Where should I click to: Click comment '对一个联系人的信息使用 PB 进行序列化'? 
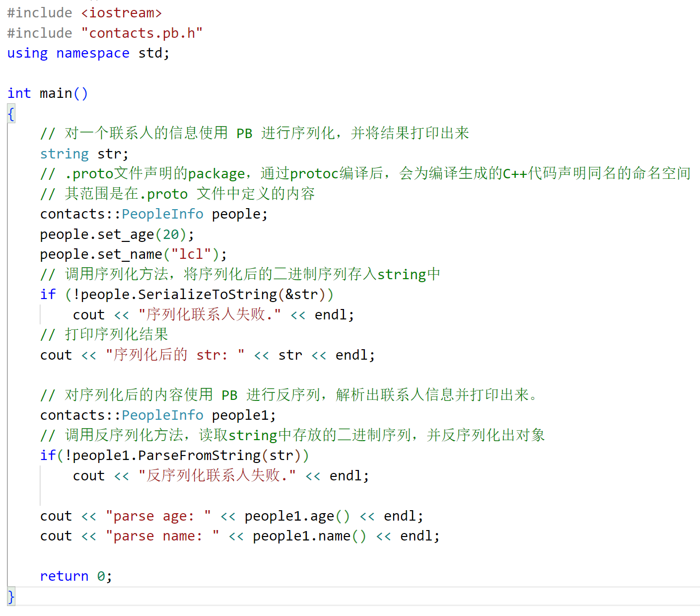[x=255, y=134]
